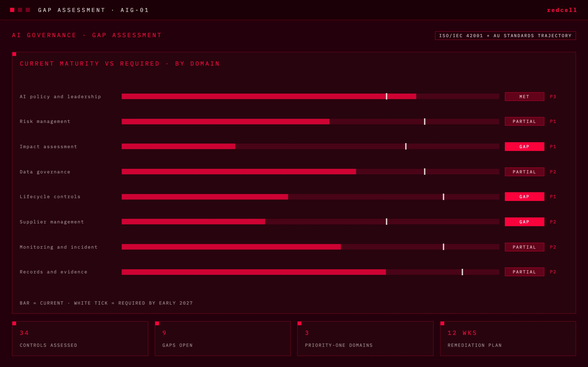The width and height of the screenshot is (588, 367).
Task: Click the bright red square in header
Action: pyautogui.click(x=12, y=10)
